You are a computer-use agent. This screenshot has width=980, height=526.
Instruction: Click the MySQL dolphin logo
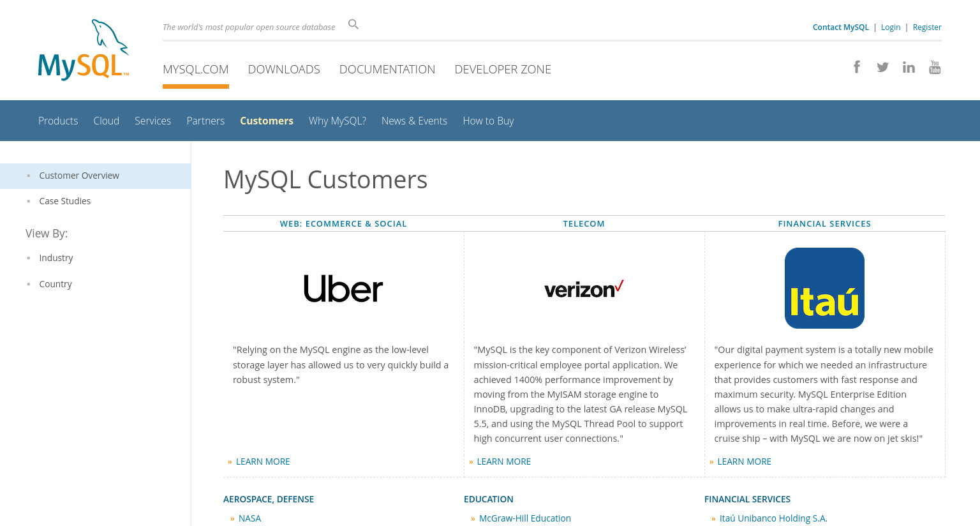coord(84,50)
